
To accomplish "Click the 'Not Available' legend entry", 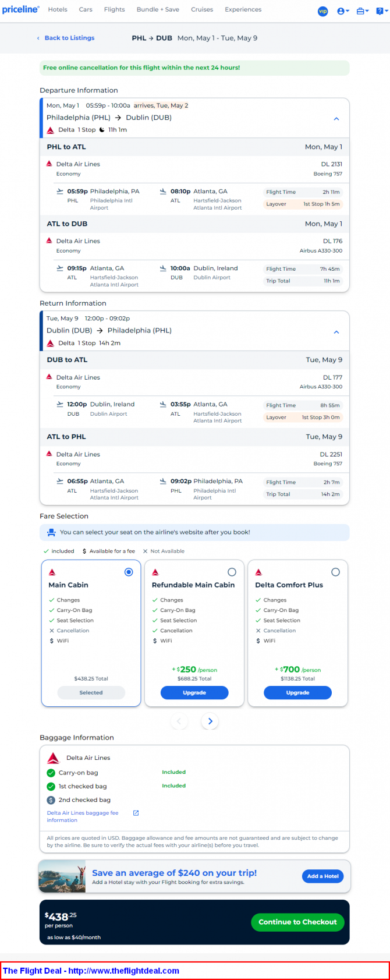I will [164, 551].
